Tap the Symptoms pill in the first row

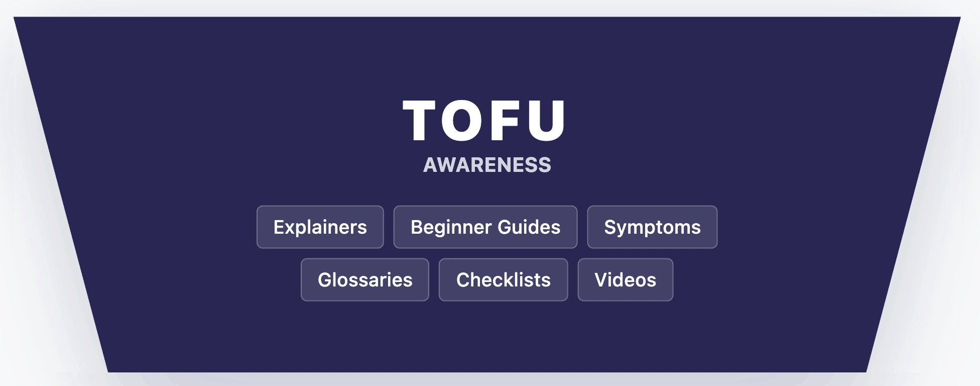(652, 227)
